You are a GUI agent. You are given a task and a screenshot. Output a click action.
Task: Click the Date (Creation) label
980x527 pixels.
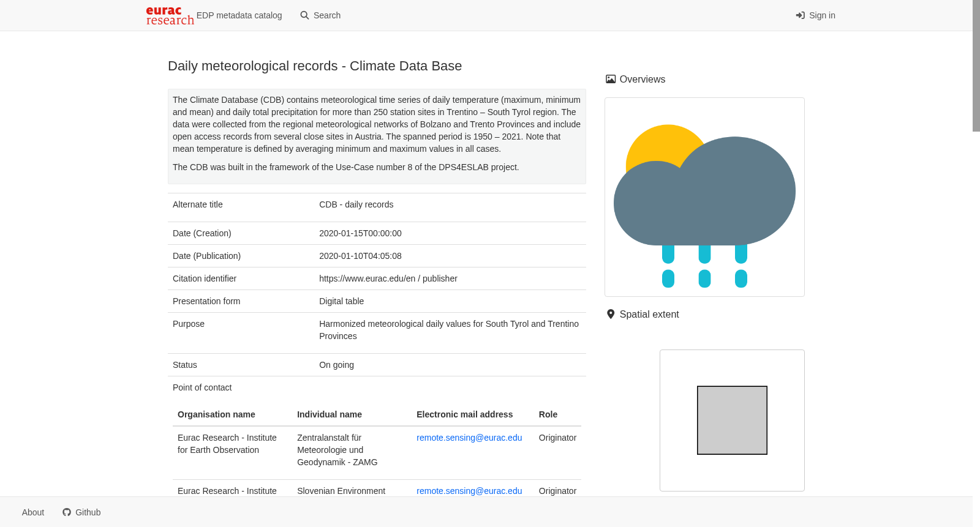click(x=202, y=233)
